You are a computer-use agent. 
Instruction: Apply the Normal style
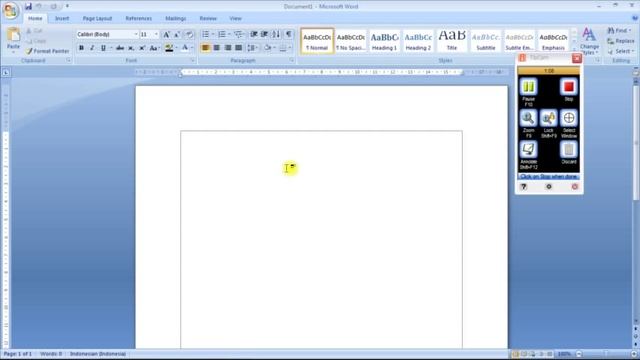(317, 41)
